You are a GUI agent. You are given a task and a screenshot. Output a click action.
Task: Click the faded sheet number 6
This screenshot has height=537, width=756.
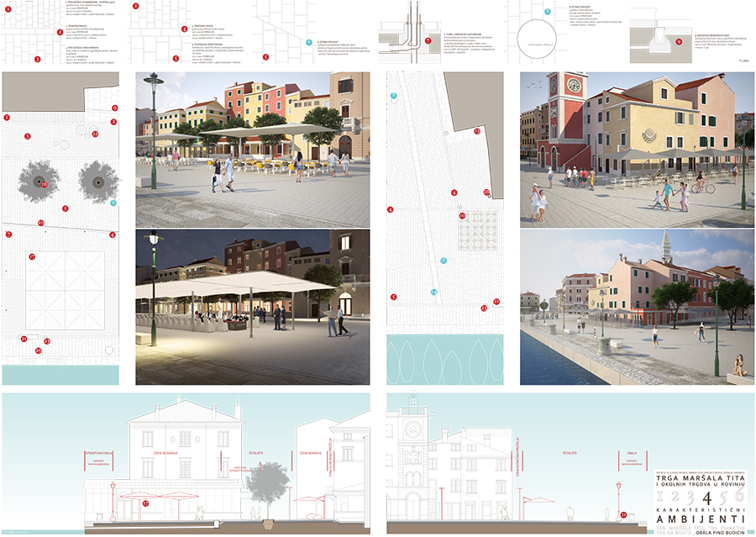[739, 494]
